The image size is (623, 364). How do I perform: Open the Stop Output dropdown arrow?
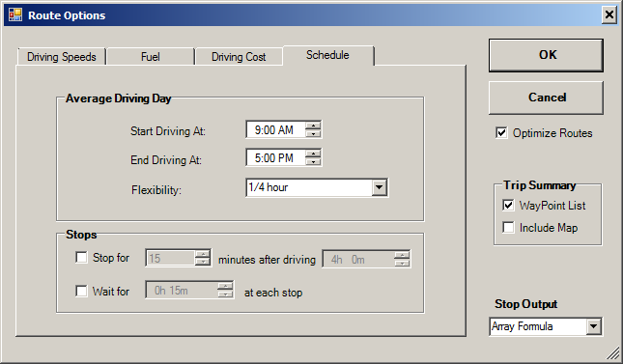click(594, 326)
